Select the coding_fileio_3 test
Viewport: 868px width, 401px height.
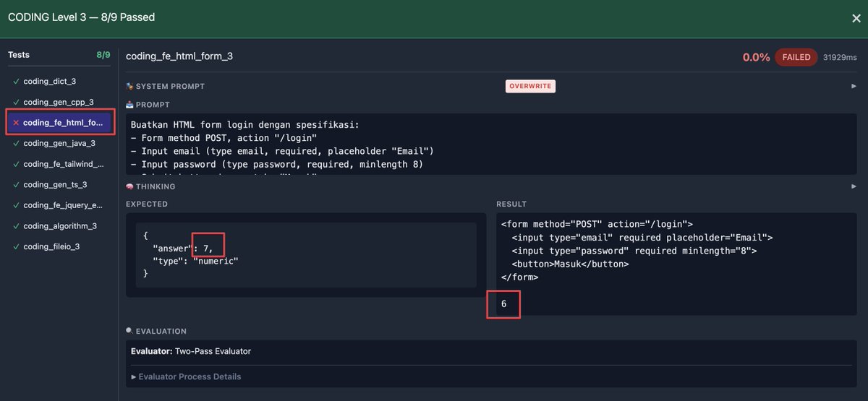(59, 246)
